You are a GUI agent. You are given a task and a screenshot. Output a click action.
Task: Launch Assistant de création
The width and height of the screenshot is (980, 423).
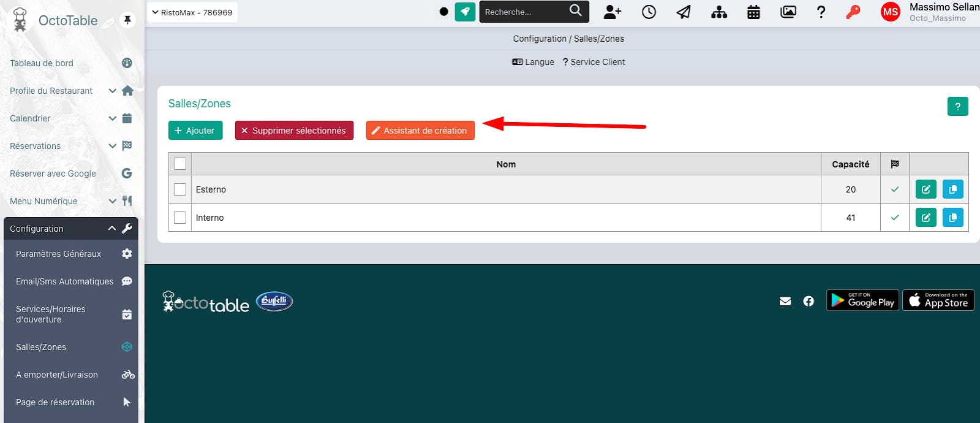(x=420, y=131)
